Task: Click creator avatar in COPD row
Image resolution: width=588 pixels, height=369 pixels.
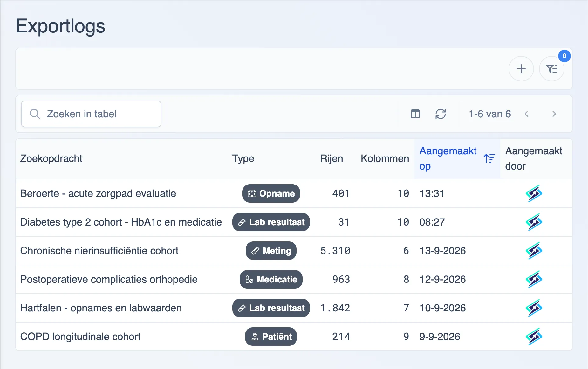Action: [534, 337]
